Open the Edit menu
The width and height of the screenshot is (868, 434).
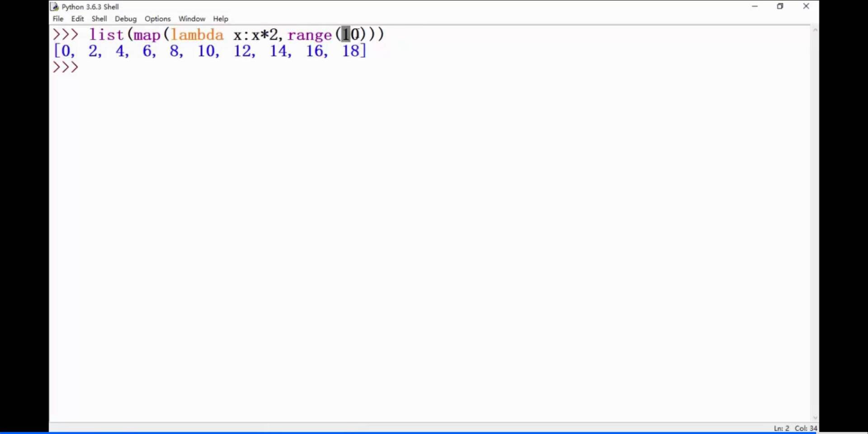coord(77,19)
